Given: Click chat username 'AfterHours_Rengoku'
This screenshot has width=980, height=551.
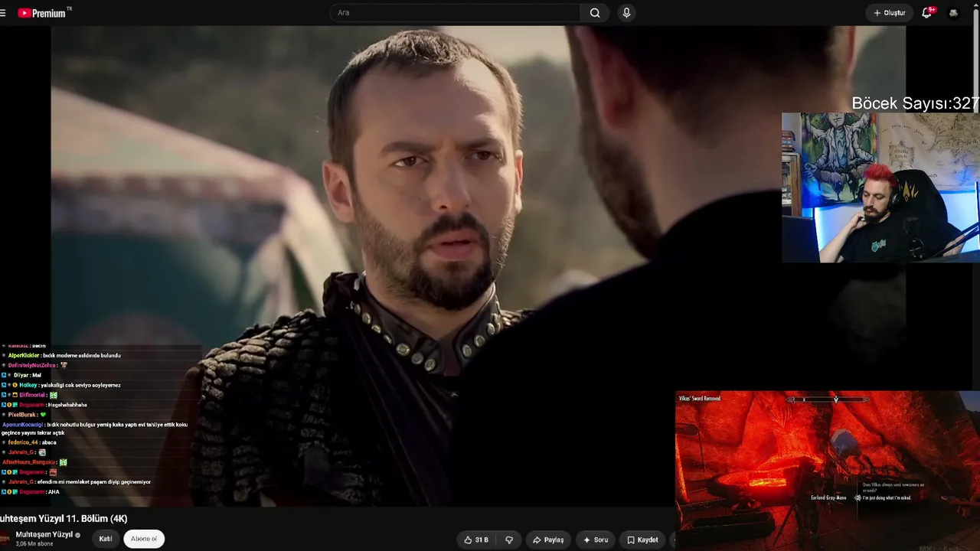Looking at the screenshot, I should coord(29,462).
